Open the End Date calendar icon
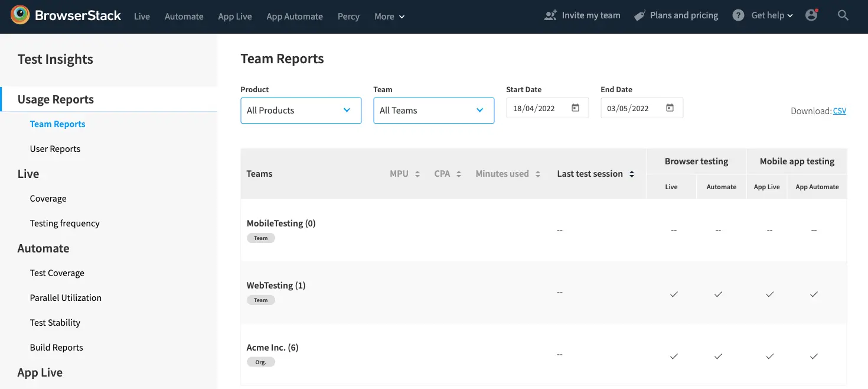 click(x=670, y=108)
